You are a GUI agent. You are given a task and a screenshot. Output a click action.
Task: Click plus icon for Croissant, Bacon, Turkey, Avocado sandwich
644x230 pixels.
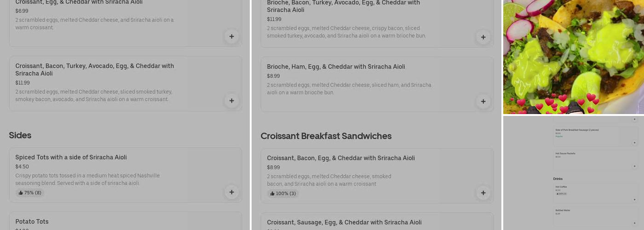tap(231, 101)
